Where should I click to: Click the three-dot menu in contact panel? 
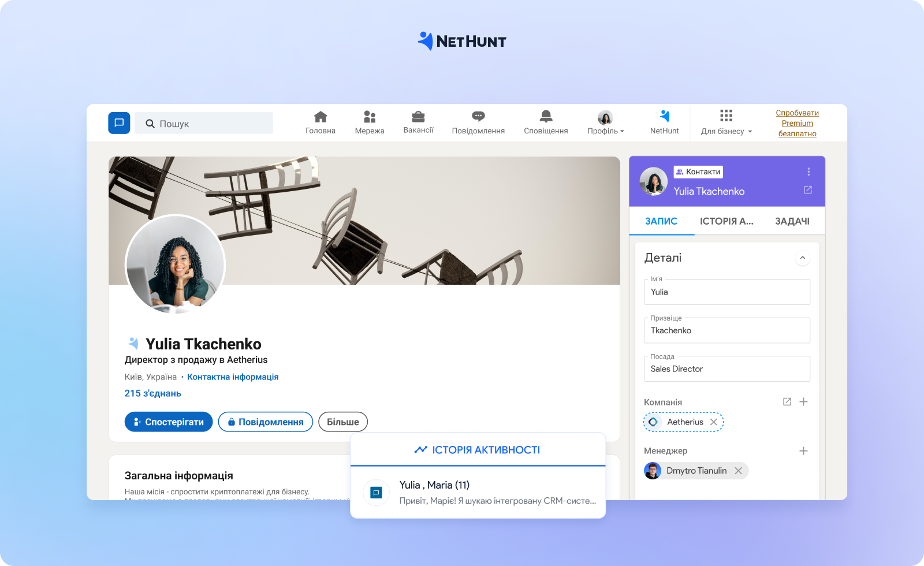coord(808,172)
